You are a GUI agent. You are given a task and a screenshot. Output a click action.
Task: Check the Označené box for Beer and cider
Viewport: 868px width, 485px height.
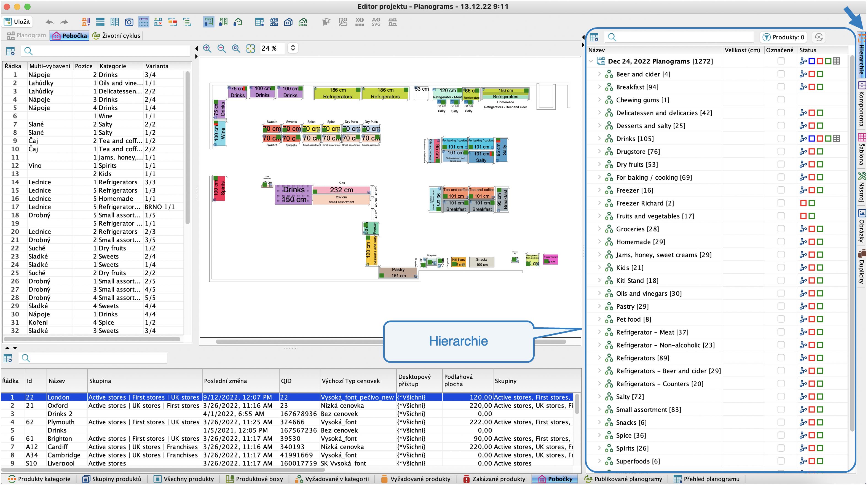[781, 74]
